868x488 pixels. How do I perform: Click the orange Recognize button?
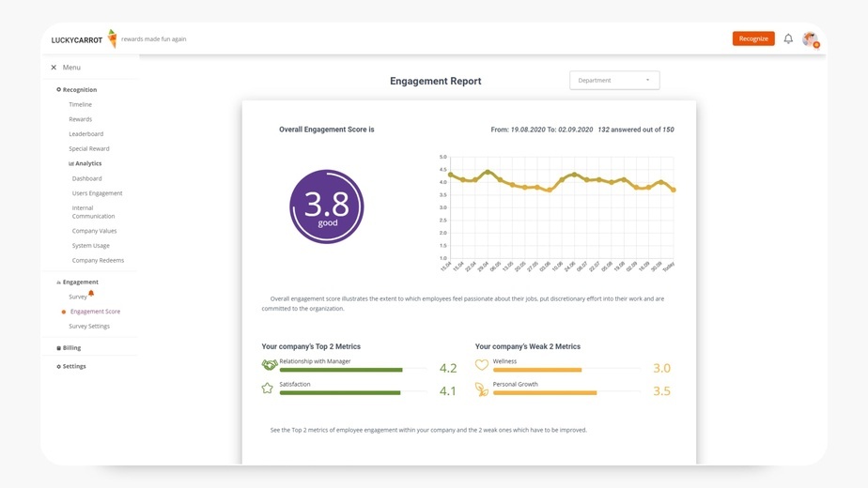point(753,38)
